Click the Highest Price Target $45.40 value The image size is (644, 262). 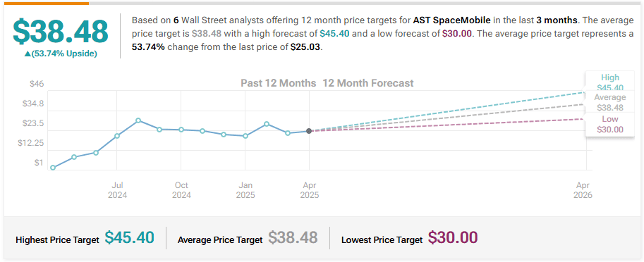pos(129,237)
